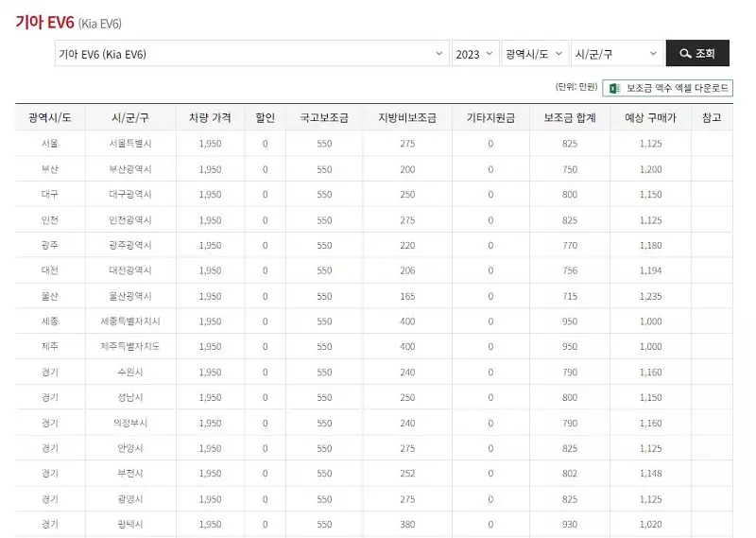756x538 pixels.
Task: Select the 평택시 cell
Action: (130, 524)
